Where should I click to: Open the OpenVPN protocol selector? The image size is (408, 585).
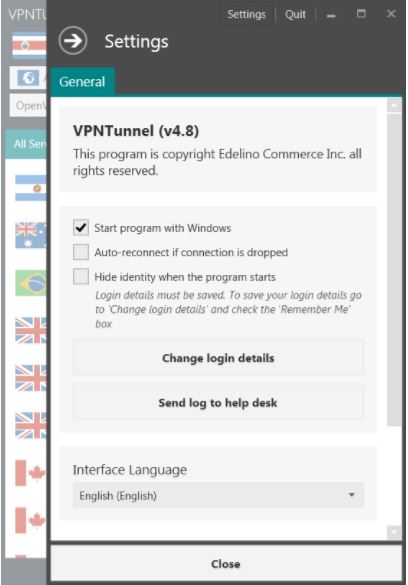[28, 106]
